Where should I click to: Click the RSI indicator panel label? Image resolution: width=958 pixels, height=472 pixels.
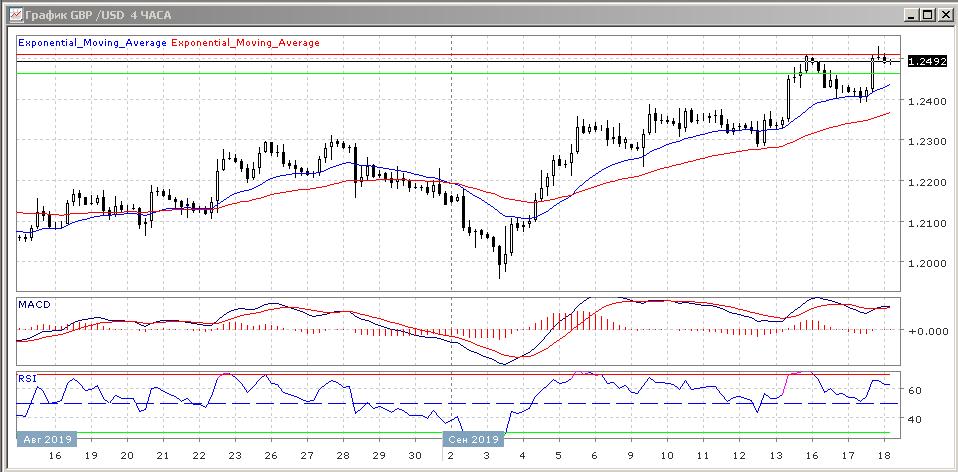click(x=28, y=379)
